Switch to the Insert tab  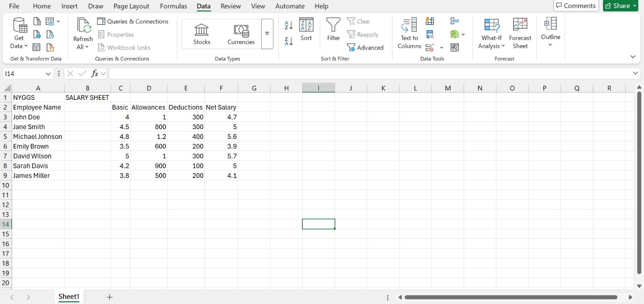70,6
